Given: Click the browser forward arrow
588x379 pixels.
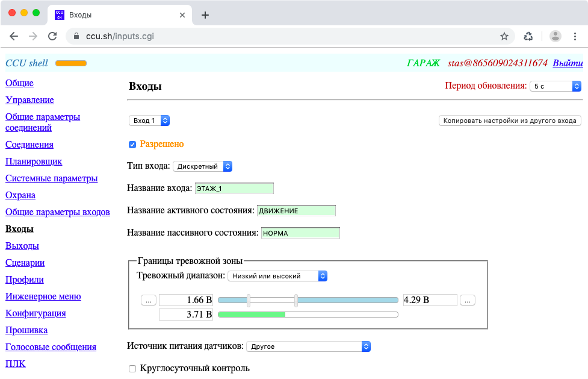Looking at the screenshot, I should click(33, 36).
